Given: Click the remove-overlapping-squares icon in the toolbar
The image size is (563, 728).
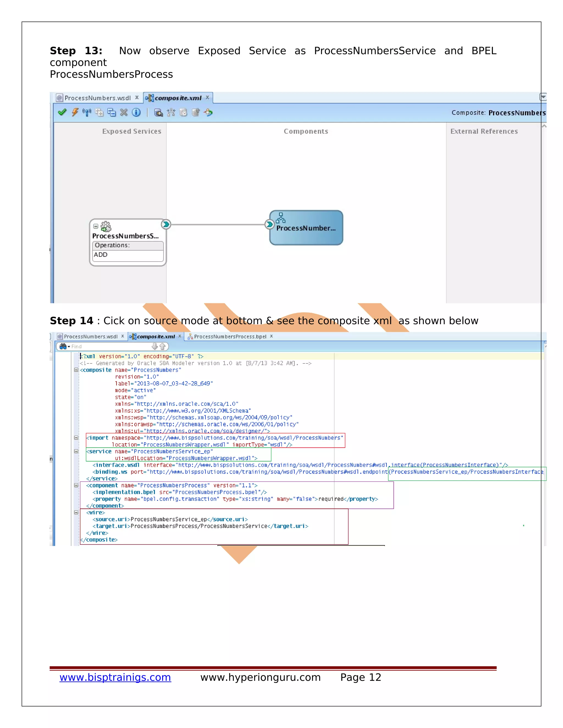Looking at the screenshot, I should (x=112, y=112).
